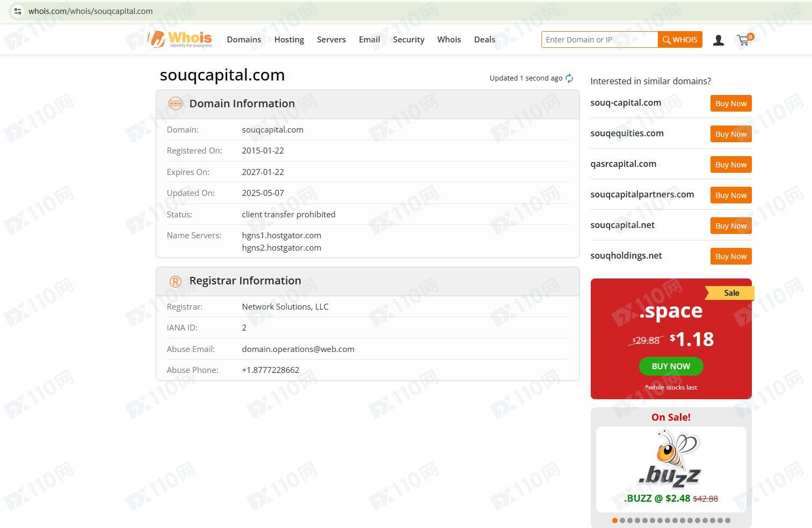Click the refresh icon beside Updated text
Screen dimensions: 812x528
[569, 78]
